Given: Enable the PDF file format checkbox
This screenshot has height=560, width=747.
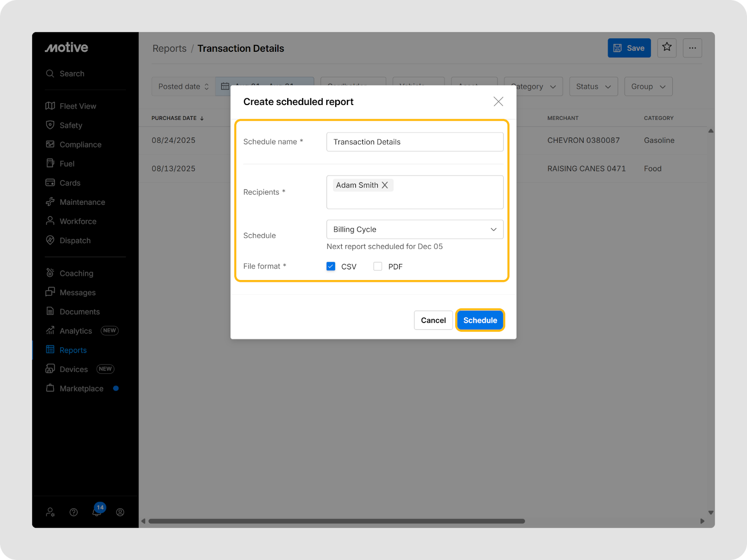Looking at the screenshot, I should 378,266.
